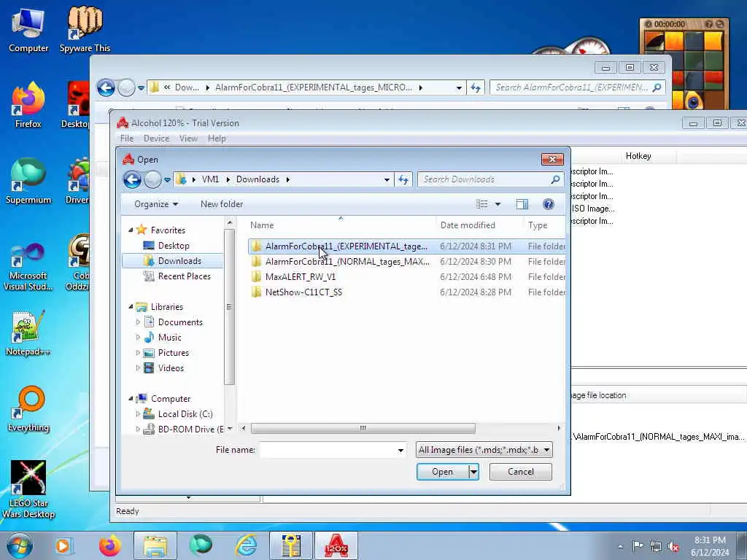Change the view icon in Open dialog
The width and height of the screenshot is (747, 560).
[x=482, y=204]
